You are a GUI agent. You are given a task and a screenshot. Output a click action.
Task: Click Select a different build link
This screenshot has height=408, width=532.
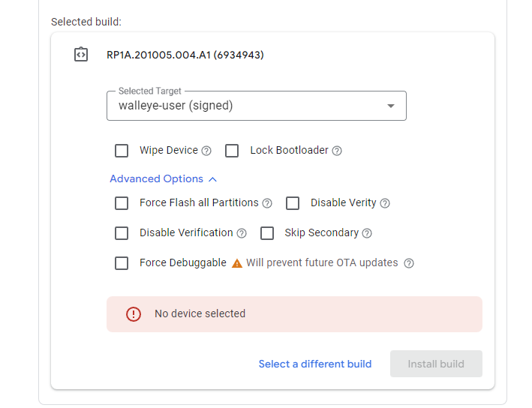[315, 364]
